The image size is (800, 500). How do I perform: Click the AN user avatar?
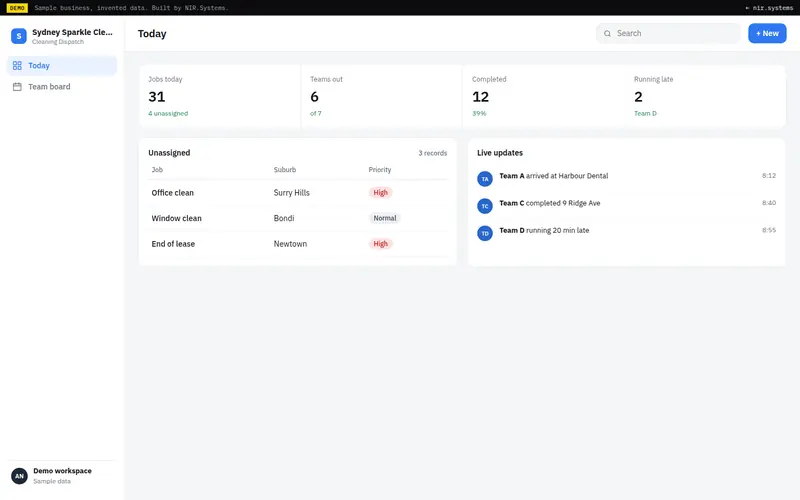(19, 476)
